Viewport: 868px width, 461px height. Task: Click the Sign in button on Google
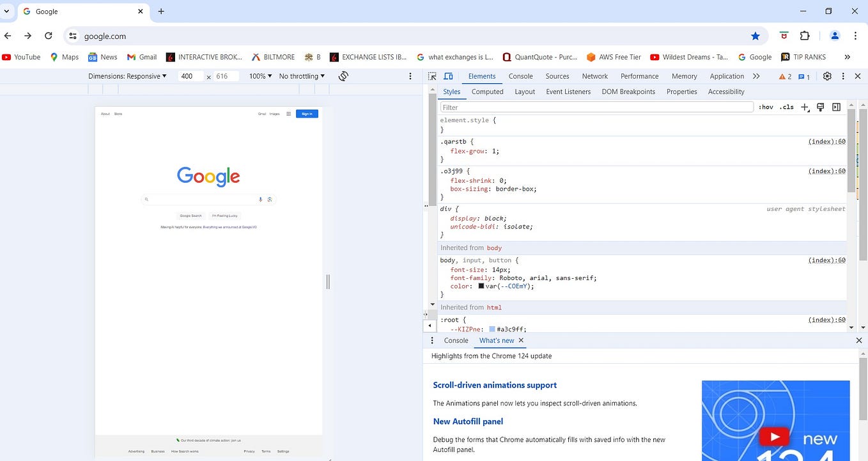tap(307, 113)
